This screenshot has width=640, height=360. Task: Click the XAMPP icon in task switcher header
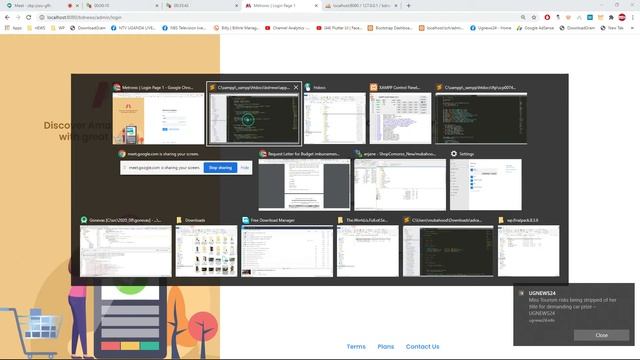373,87
